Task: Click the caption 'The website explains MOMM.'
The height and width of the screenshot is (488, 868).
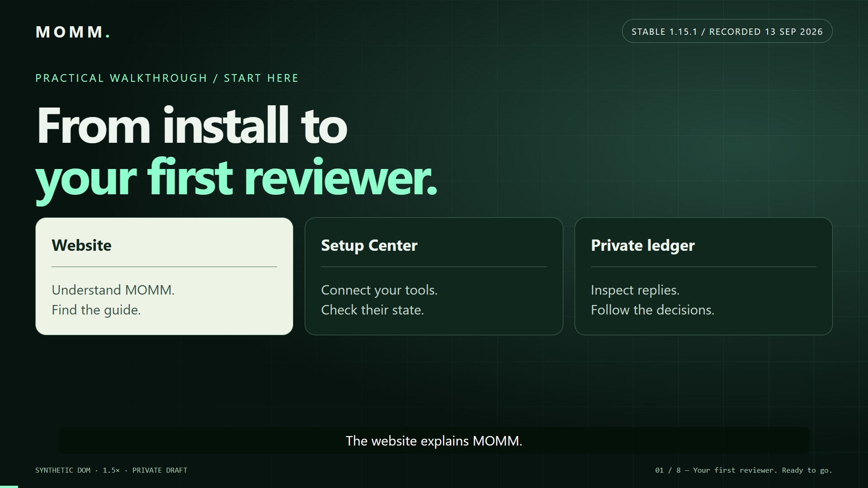Action: [434, 441]
